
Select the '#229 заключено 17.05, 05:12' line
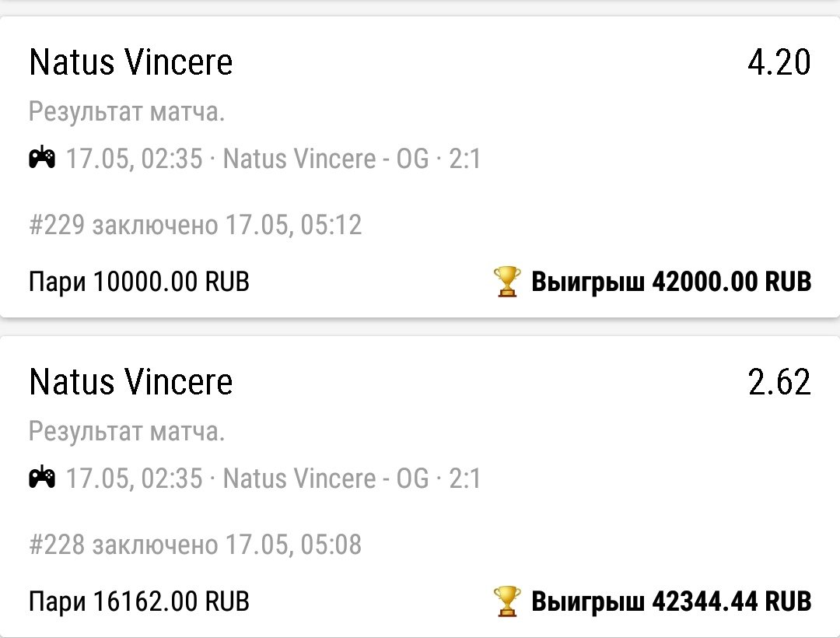(195, 226)
